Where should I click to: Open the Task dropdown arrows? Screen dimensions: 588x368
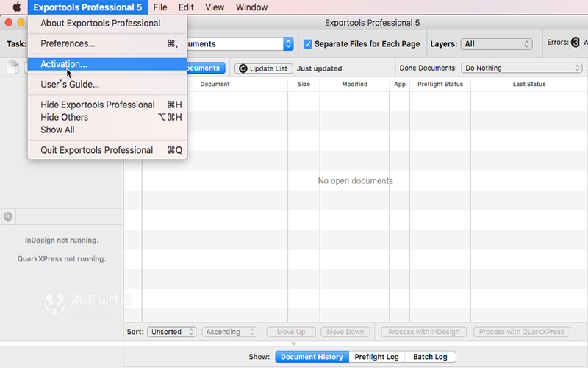pos(288,44)
